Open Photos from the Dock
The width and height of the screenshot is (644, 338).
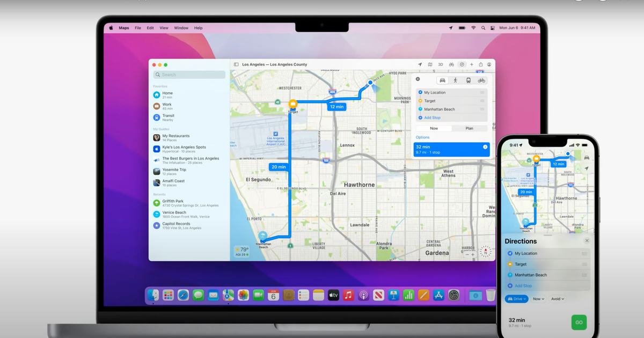[243, 295]
